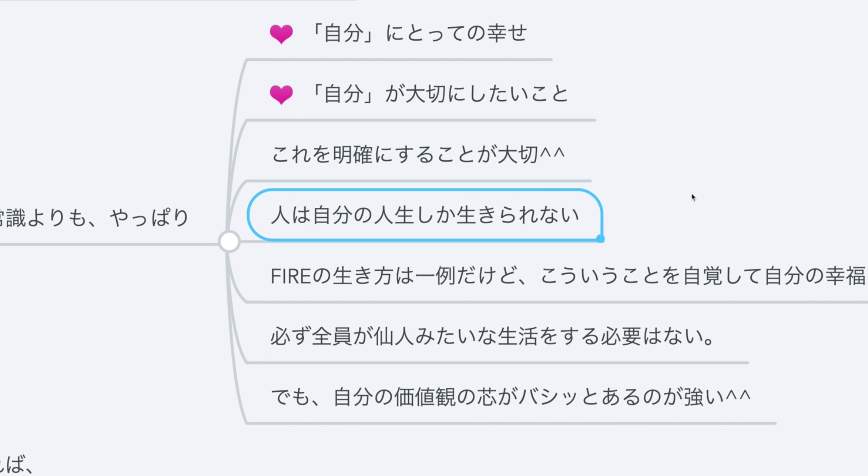Select the node 「自分」が大切にしたいこと
Image resolution: width=868 pixels, height=476 pixels.
(439, 94)
